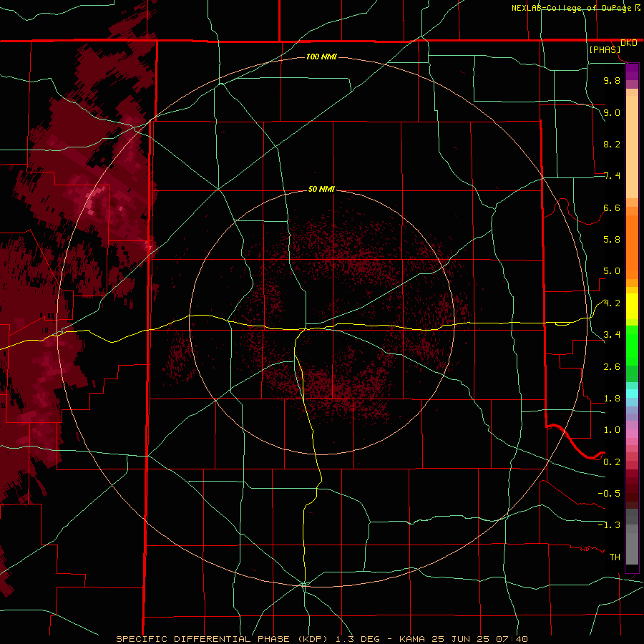Pick the cyan segment of the color bar
The image size is (644, 644).
[x=632, y=394]
